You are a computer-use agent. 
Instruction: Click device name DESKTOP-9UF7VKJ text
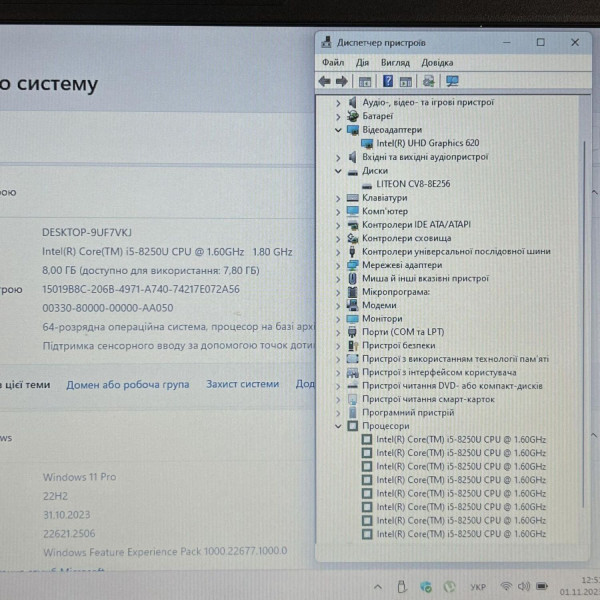pos(87,232)
